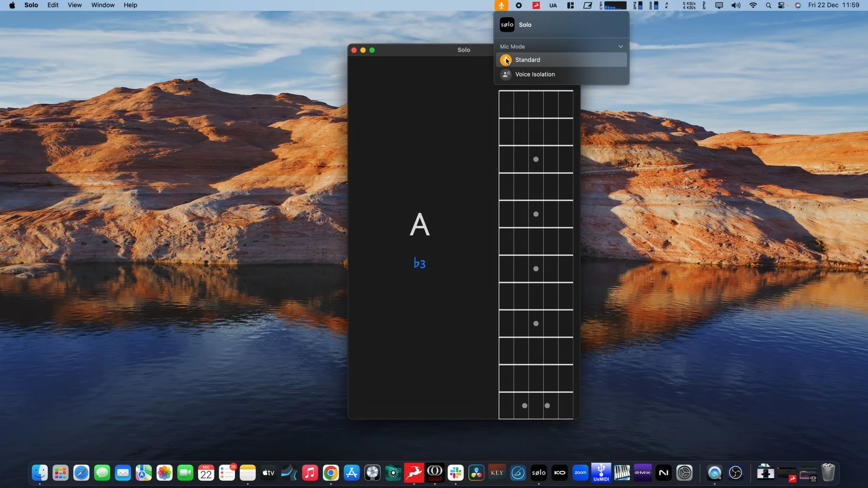Screen dimensions: 868x488
Task: Open the View menu
Action: (75, 5)
